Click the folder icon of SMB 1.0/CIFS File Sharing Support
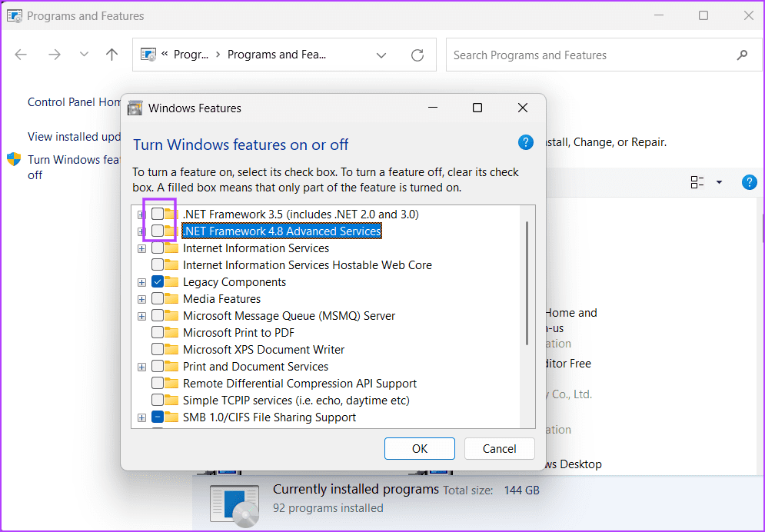 click(171, 417)
